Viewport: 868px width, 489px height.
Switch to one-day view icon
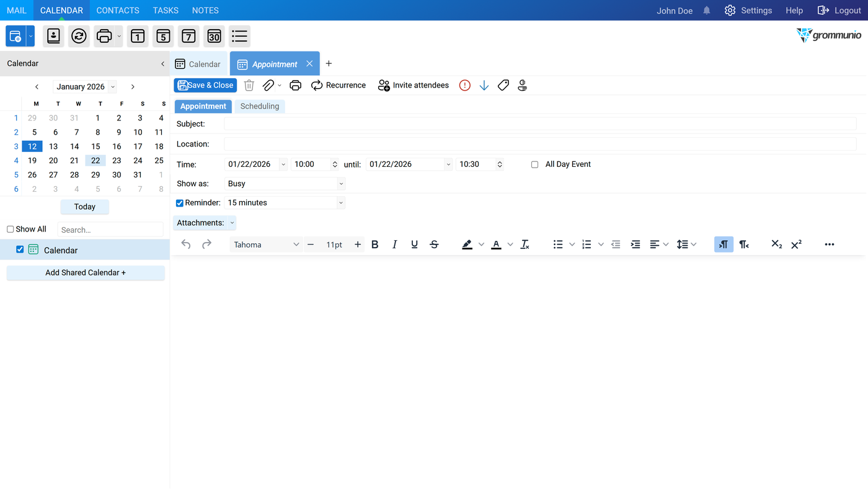coord(138,36)
